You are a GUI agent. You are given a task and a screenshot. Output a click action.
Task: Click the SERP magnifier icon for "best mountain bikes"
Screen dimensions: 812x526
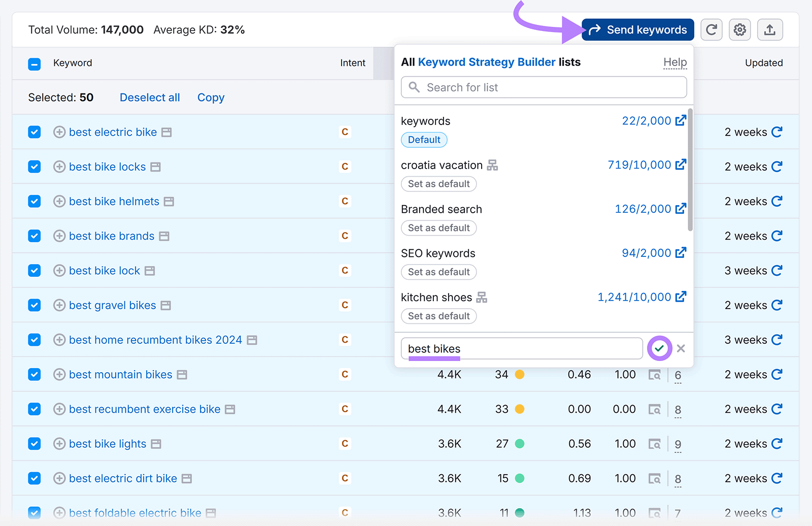pyautogui.click(x=655, y=375)
